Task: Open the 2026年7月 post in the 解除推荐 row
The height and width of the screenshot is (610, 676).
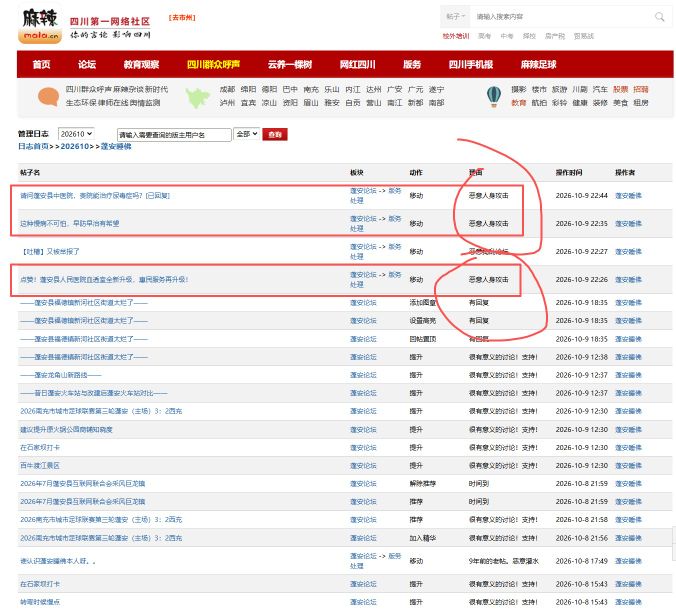Action: coord(83,484)
